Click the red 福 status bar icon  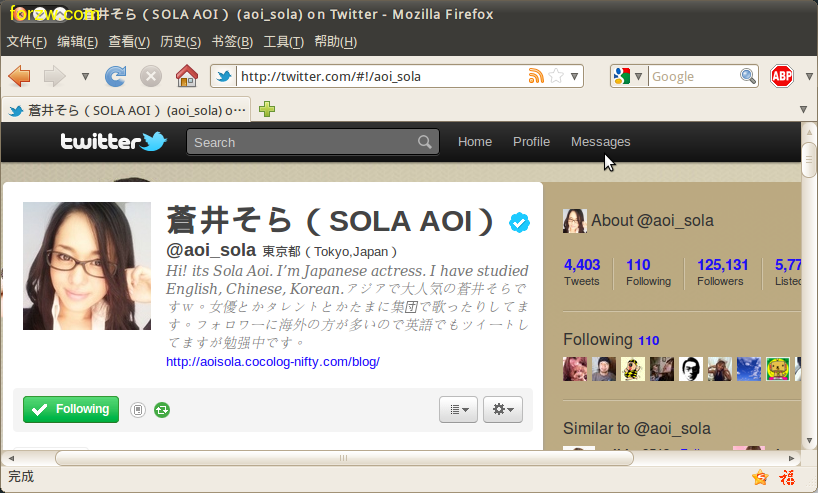(787, 477)
